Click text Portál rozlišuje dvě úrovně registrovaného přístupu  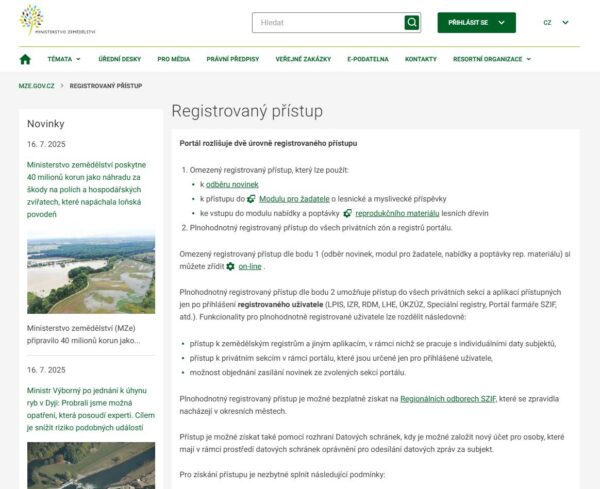tap(268, 143)
